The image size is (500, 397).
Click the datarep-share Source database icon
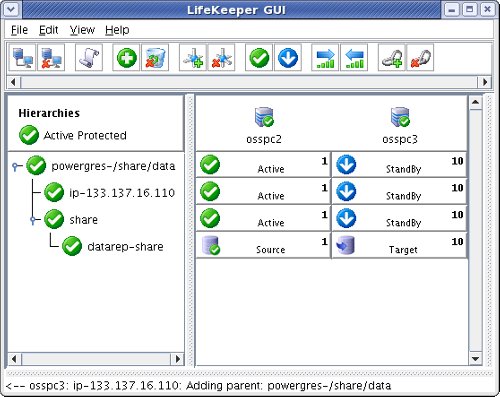coord(211,246)
